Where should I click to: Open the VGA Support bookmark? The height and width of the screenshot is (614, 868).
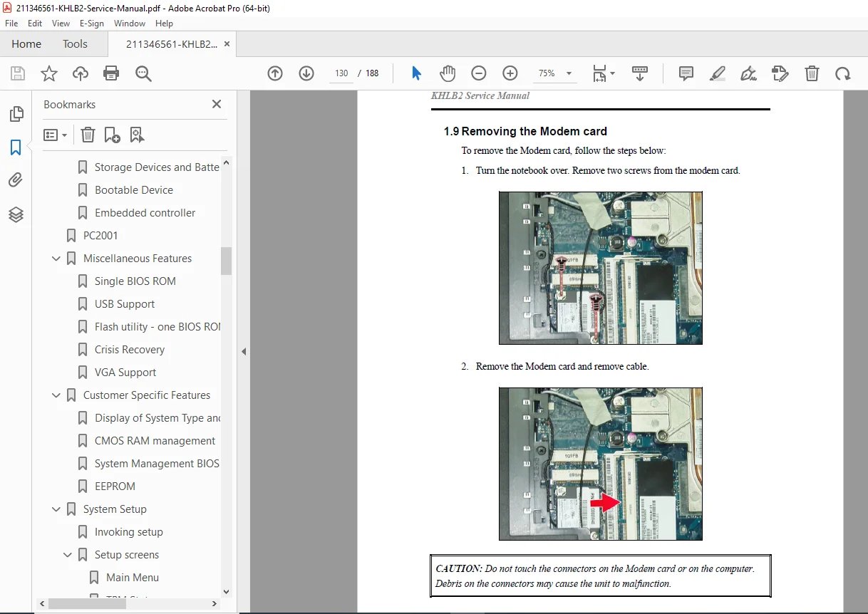click(x=125, y=373)
